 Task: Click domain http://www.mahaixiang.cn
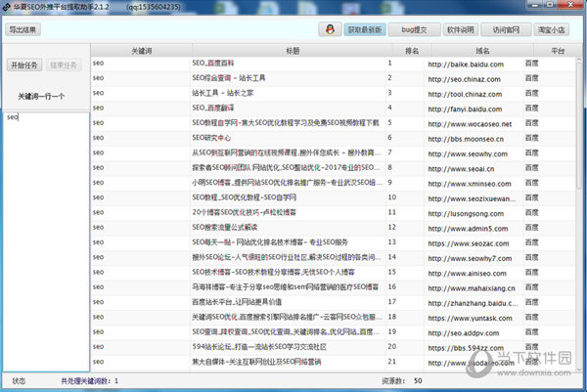tap(472, 288)
